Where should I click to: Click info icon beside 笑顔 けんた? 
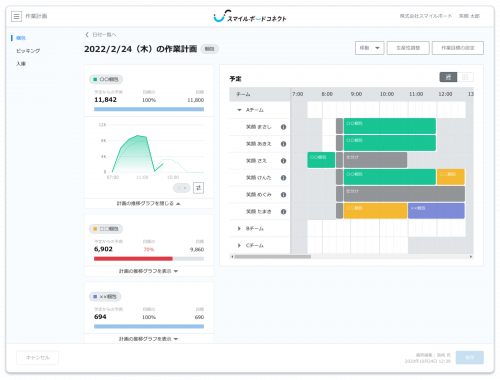283,178
